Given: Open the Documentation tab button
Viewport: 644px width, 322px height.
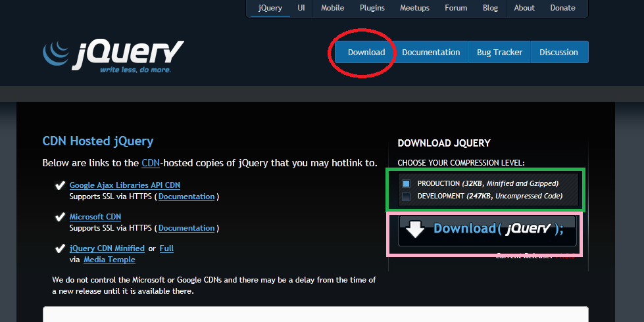Looking at the screenshot, I should [x=431, y=52].
